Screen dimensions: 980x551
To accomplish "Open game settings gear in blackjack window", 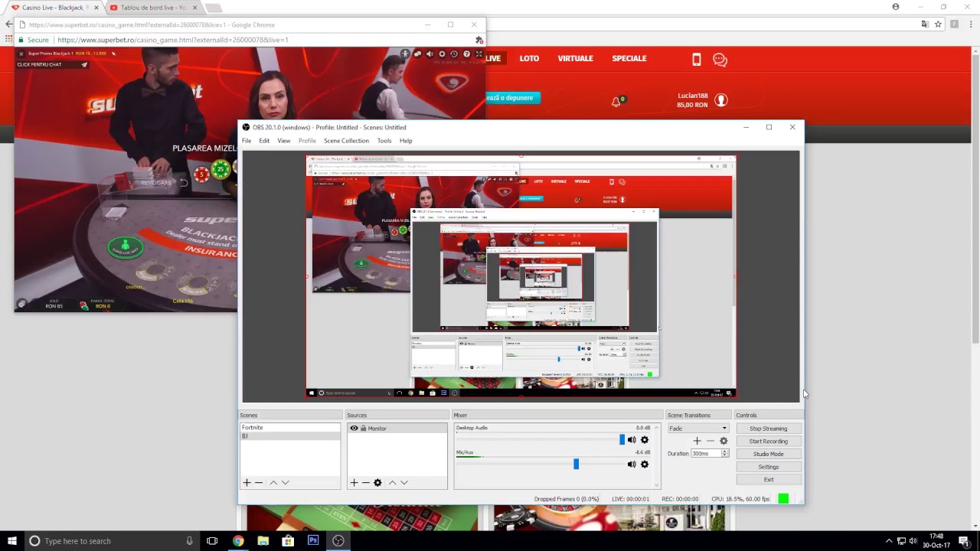I will pos(442,54).
